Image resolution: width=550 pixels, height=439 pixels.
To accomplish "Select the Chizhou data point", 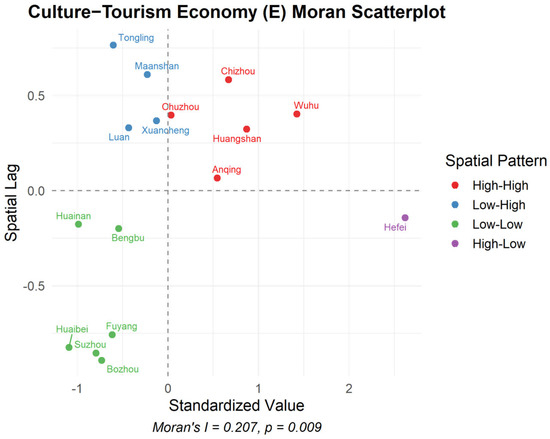I will pos(228,80).
